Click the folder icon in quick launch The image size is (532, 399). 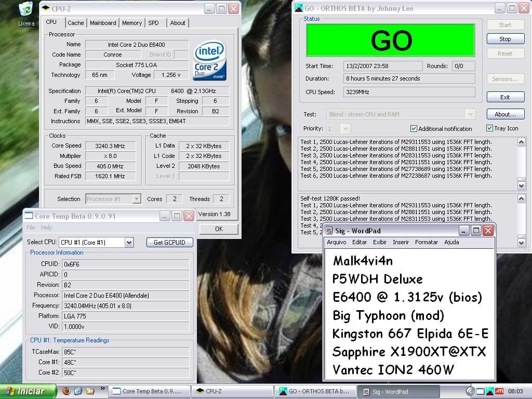point(90,391)
